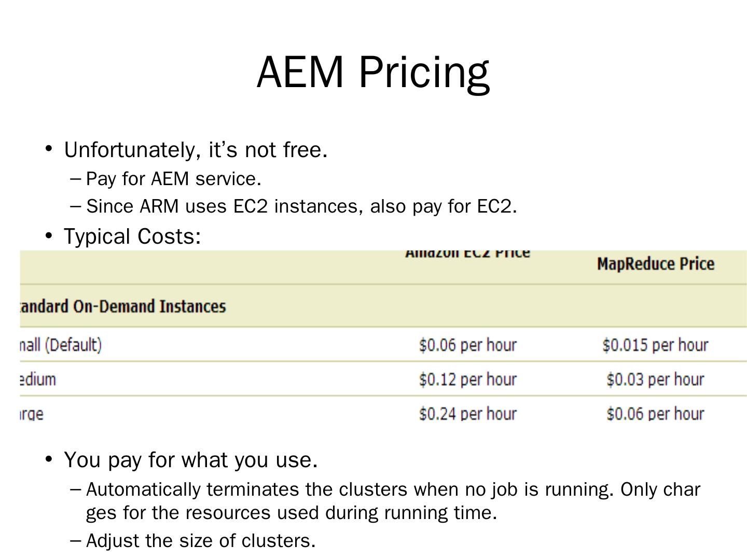Click the Large instance row label

[32, 414]
